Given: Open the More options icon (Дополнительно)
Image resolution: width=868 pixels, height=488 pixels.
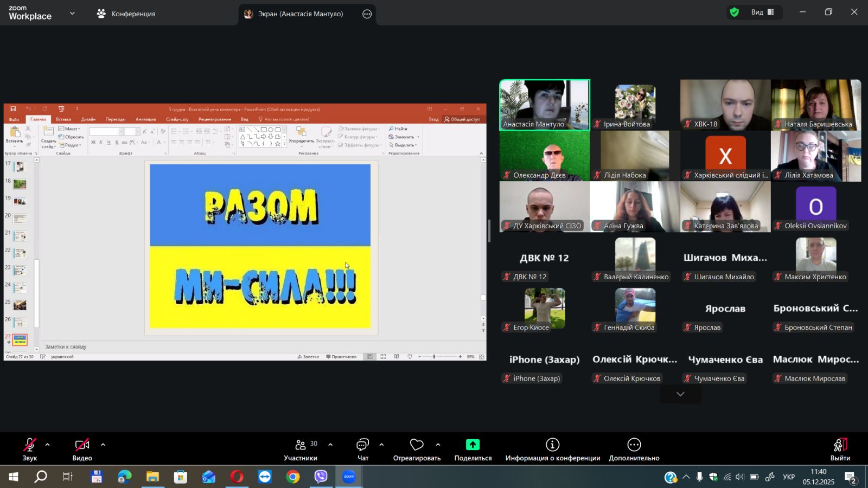Looking at the screenshot, I should [x=634, y=445].
